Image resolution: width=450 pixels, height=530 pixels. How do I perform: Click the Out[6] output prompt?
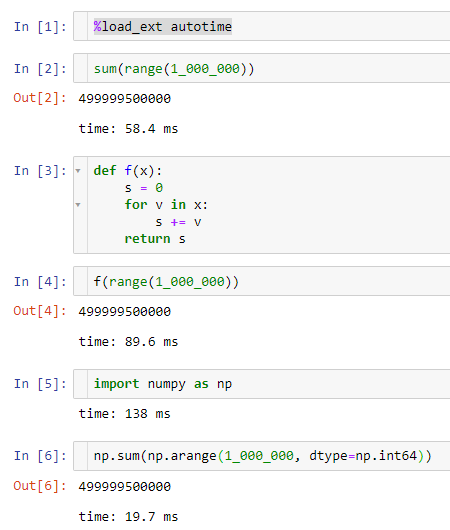coord(40,486)
